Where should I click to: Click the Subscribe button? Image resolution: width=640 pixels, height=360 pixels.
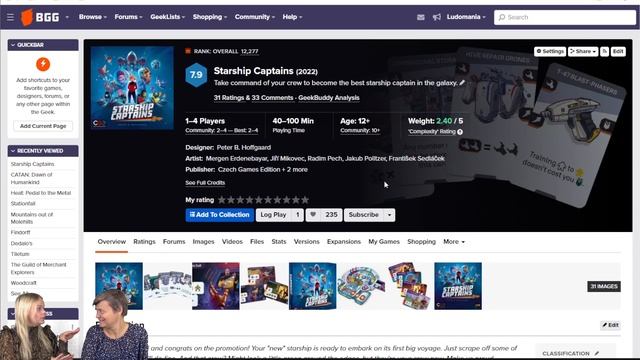click(x=364, y=215)
